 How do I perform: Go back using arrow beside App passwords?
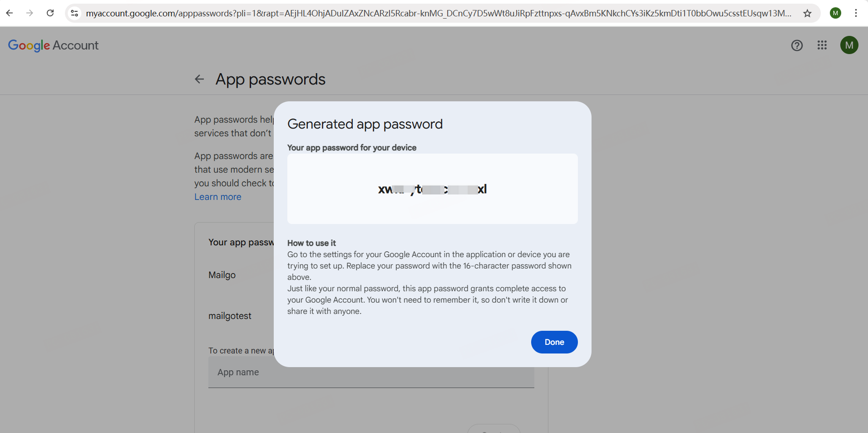click(x=199, y=80)
